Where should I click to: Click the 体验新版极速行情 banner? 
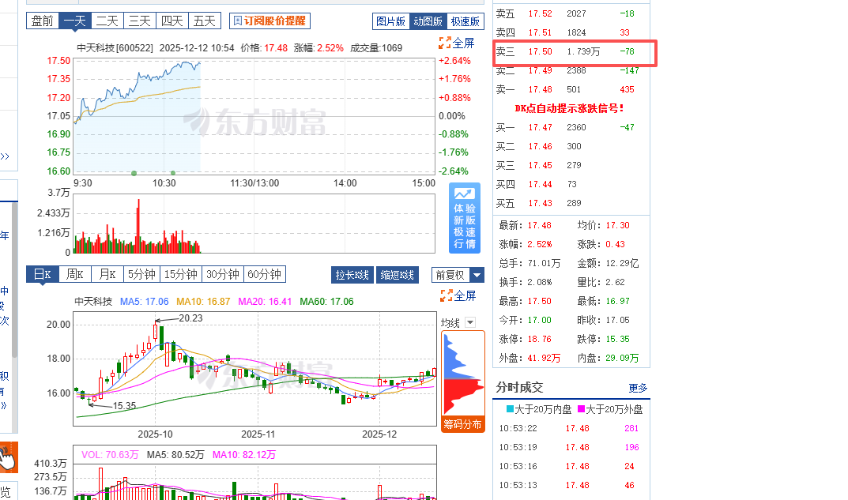[x=465, y=218]
